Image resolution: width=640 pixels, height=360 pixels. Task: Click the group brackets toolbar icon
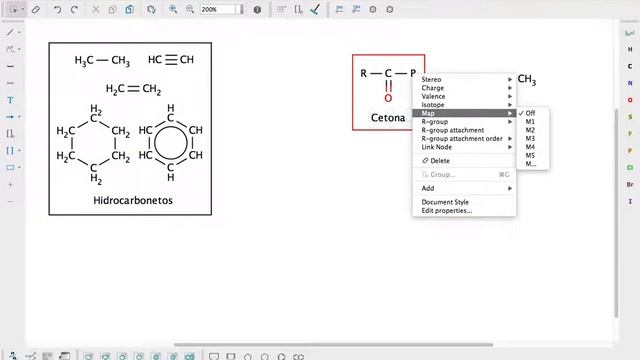(298, 9)
